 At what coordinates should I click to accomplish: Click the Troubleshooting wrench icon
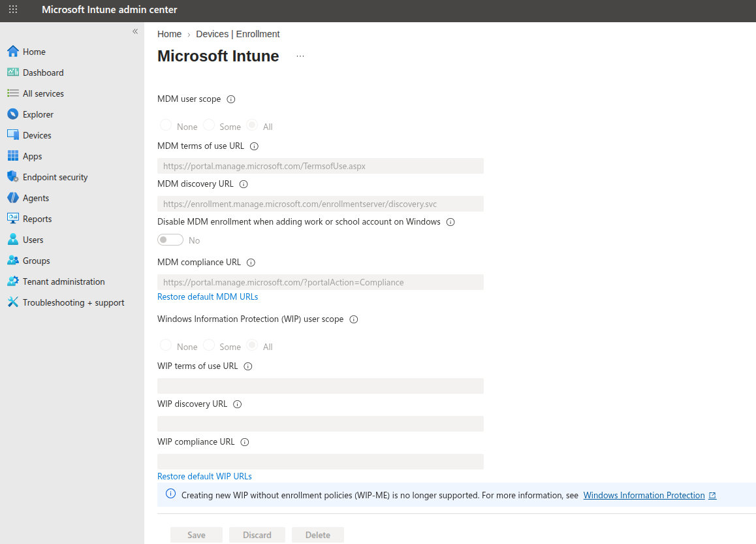click(x=13, y=302)
